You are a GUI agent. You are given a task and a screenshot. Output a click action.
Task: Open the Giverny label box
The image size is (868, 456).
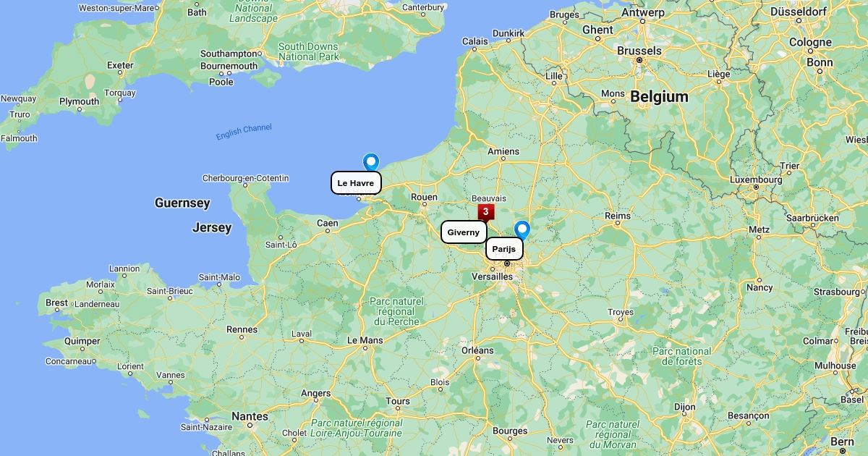point(464,232)
